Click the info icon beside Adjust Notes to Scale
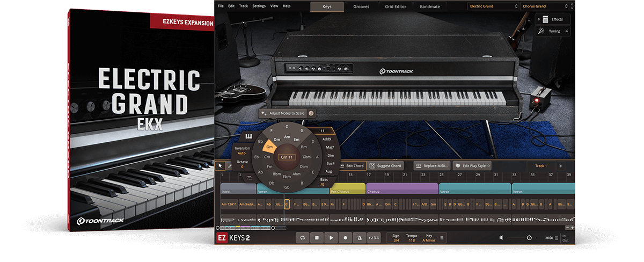The width and height of the screenshot is (644, 262). coord(311,113)
